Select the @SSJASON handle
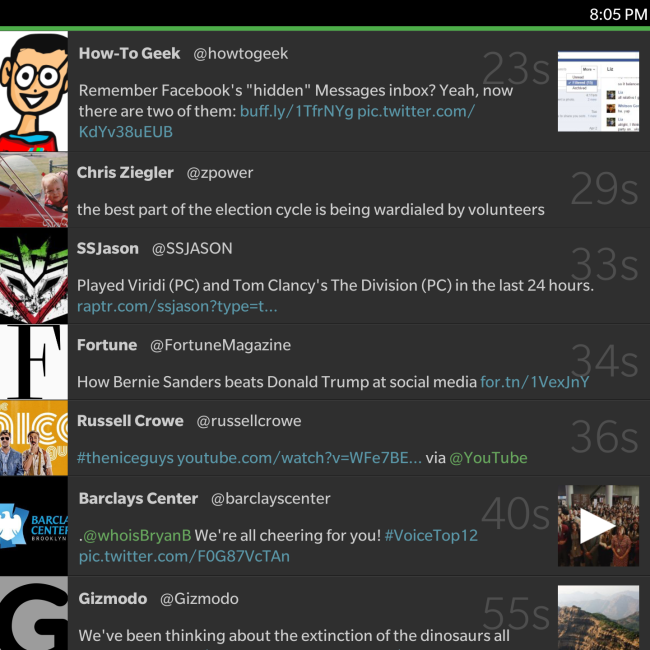Screen dimensions: 650x650 (x=192, y=248)
